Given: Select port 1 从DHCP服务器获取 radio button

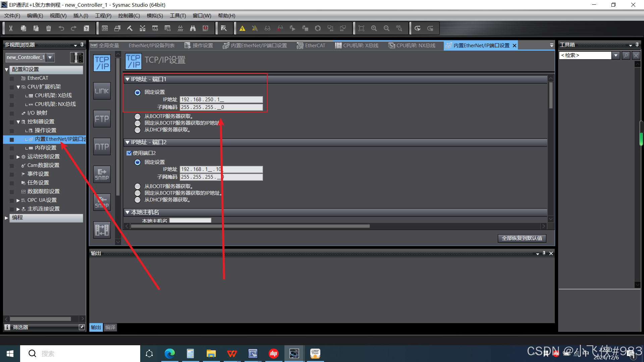Looking at the screenshot, I should (138, 130).
